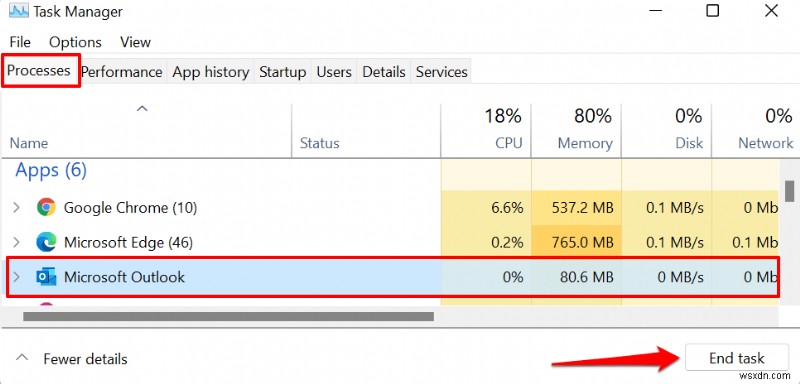Click the Google Chrome app icon
Image resolution: width=800 pixels, height=384 pixels.
[46, 208]
